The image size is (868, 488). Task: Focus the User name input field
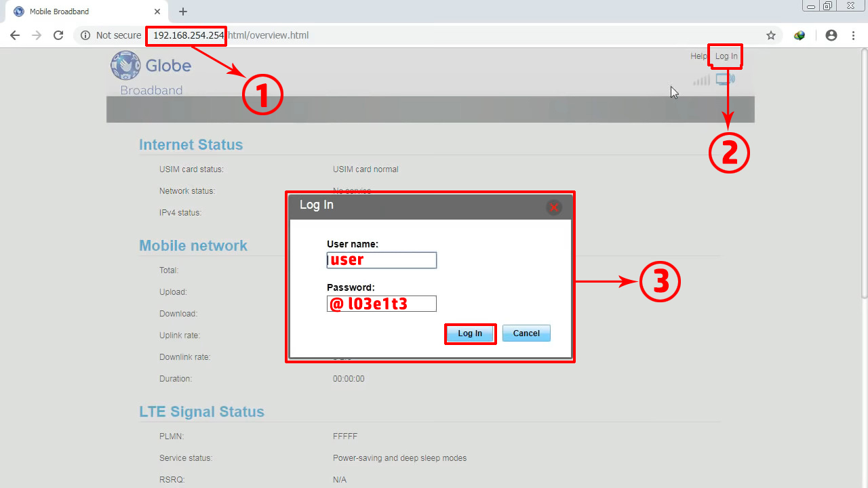(x=381, y=260)
